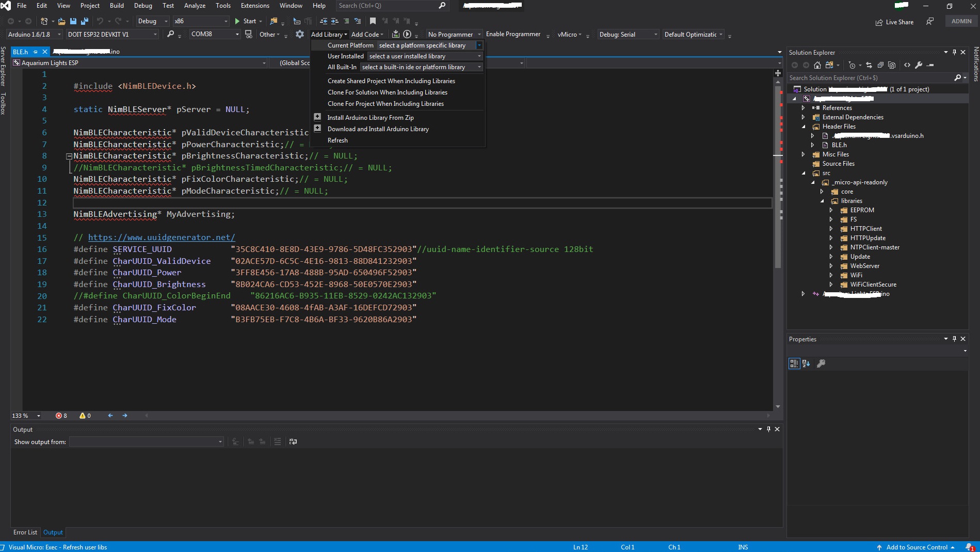Screen dimensions: 980x552
Task: Open Show output from dropdown
Action: point(147,441)
